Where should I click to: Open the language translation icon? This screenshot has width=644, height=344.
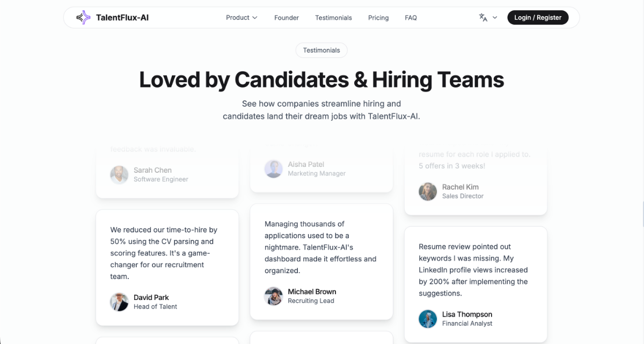[482, 17]
